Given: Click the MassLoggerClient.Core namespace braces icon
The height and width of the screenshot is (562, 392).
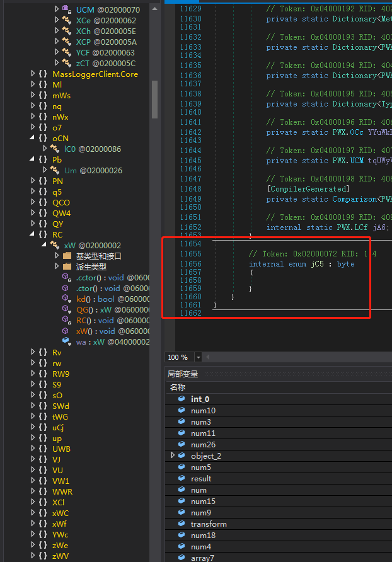Looking at the screenshot, I should coord(43,74).
